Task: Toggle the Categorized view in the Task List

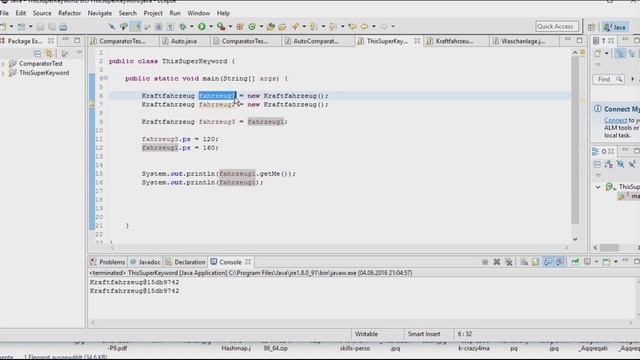Action: pyautogui.click(x=620, y=53)
